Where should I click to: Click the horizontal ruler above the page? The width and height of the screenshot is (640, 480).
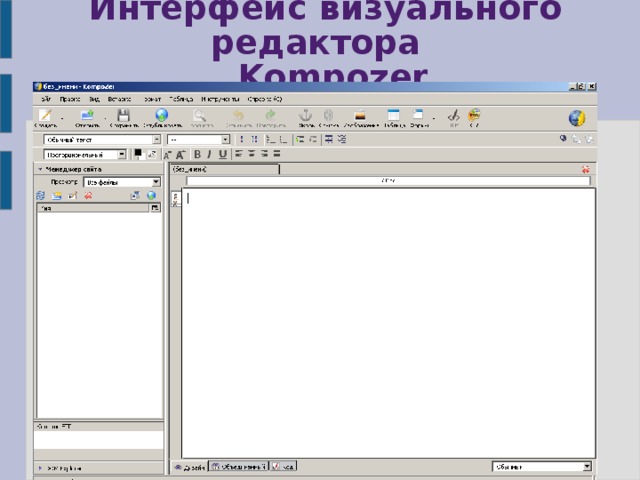[x=388, y=180]
